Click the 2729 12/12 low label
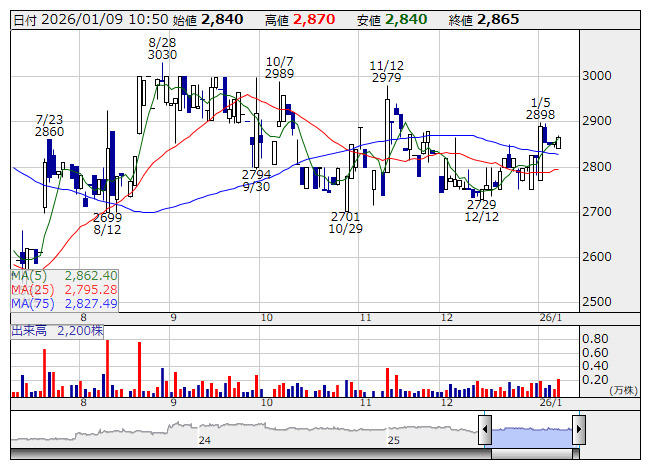Screen dimensions: 653x470 point(481,210)
